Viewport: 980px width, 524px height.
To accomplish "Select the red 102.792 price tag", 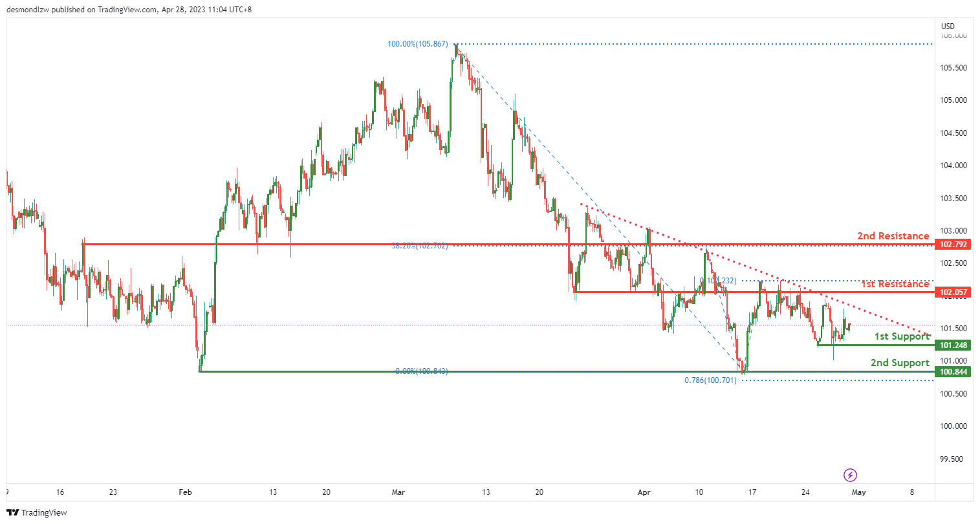I will (x=953, y=245).
